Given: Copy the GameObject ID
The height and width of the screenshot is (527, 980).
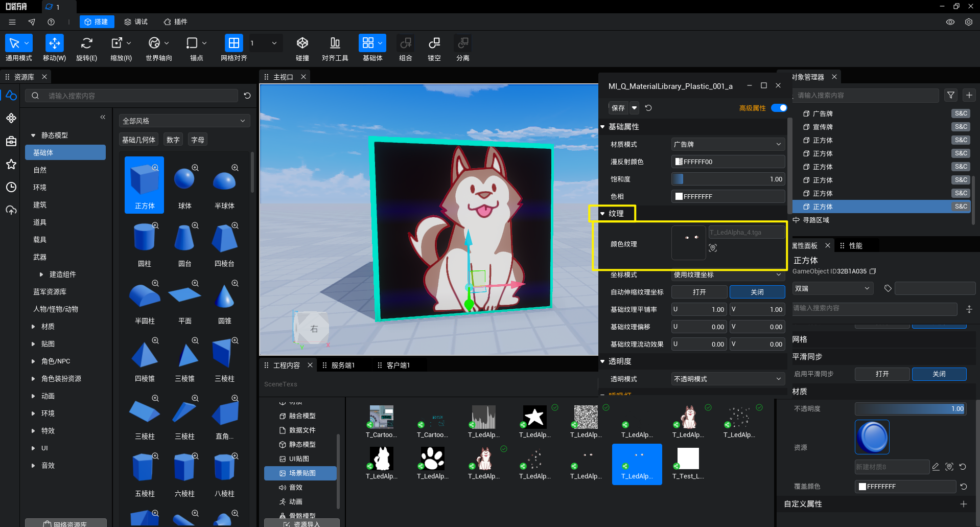Looking at the screenshot, I should click(873, 271).
